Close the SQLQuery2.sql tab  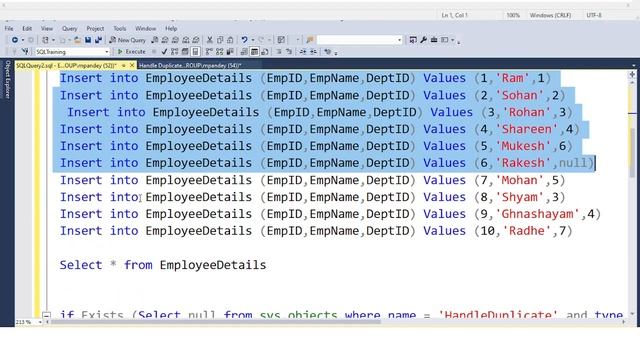[132, 65]
